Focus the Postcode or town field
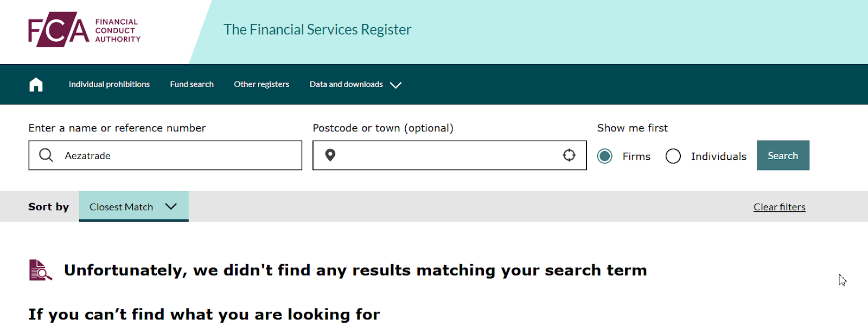Screen dimensions: 868x333 [x=449, y=155]
